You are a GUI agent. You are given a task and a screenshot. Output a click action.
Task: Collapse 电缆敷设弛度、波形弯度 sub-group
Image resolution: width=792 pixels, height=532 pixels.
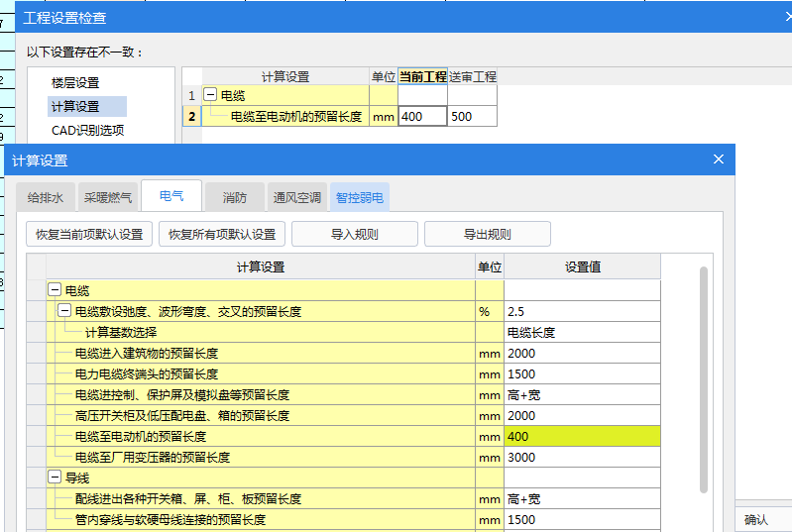pyautogui.click(x=64, y=311)
